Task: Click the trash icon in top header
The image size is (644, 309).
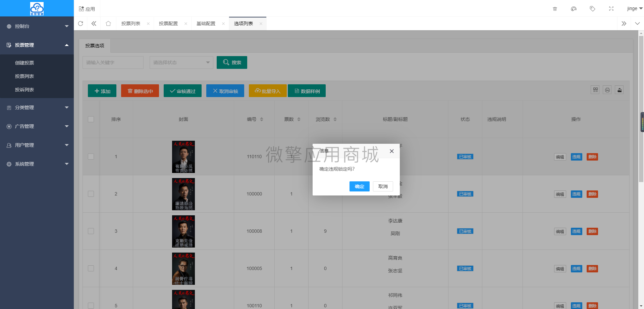Action: point(555,9)
